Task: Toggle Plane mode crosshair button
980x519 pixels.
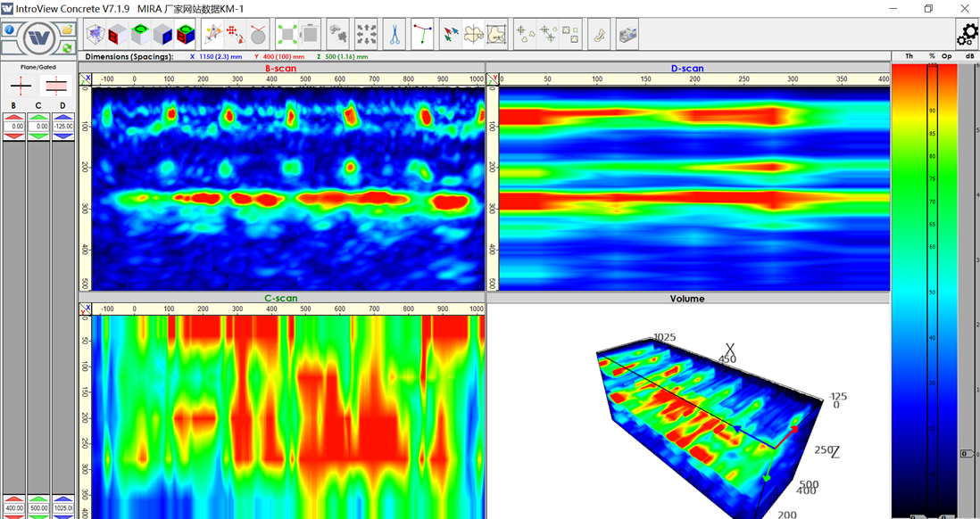Action: pos(21,86)
